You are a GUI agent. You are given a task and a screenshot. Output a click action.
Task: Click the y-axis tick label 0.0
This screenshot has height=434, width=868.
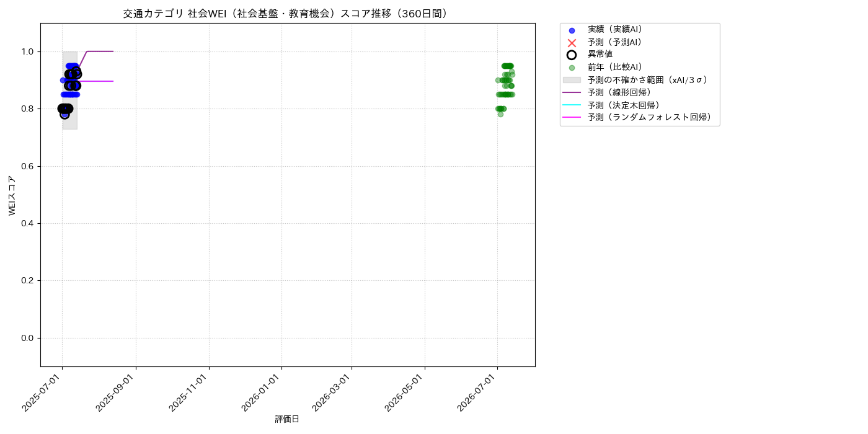tap(27, 338)
